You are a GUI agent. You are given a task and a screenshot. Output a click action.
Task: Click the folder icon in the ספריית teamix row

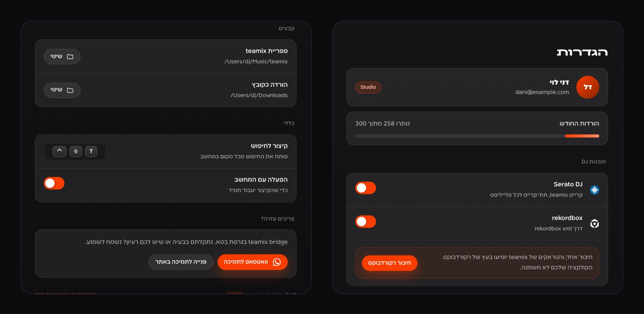70,57
